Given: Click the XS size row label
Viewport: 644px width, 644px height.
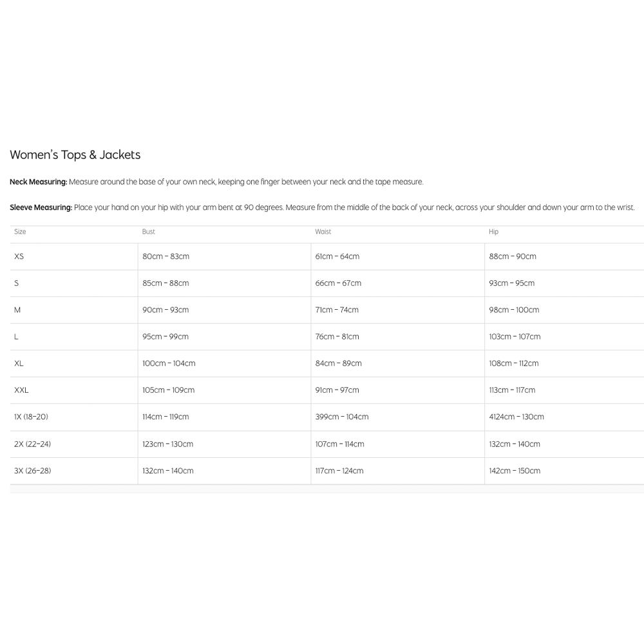Looking at the screenshot, I should pyautogui.click(x=19, y=256).
